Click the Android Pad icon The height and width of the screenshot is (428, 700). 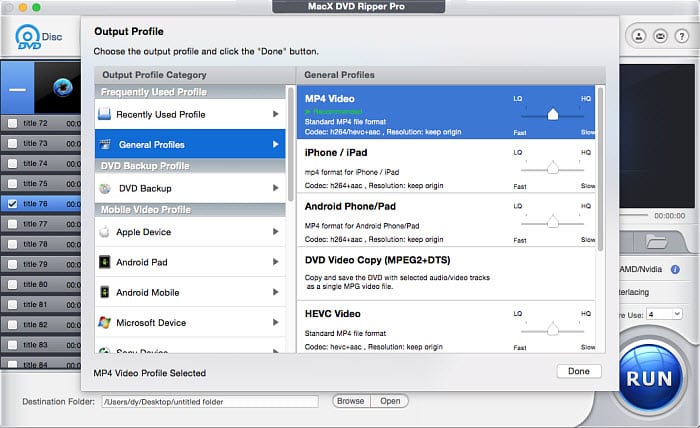(x=104, y=262)
